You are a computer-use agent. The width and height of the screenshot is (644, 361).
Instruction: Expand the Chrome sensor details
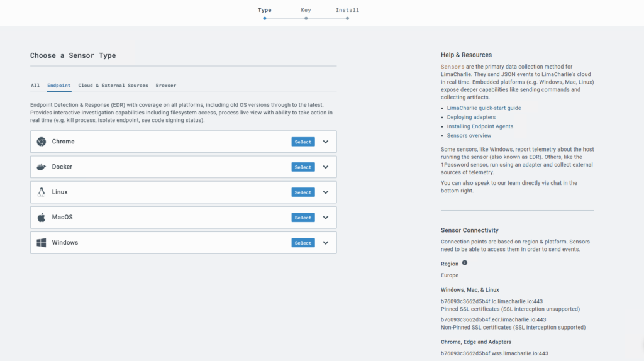[325, 142]
